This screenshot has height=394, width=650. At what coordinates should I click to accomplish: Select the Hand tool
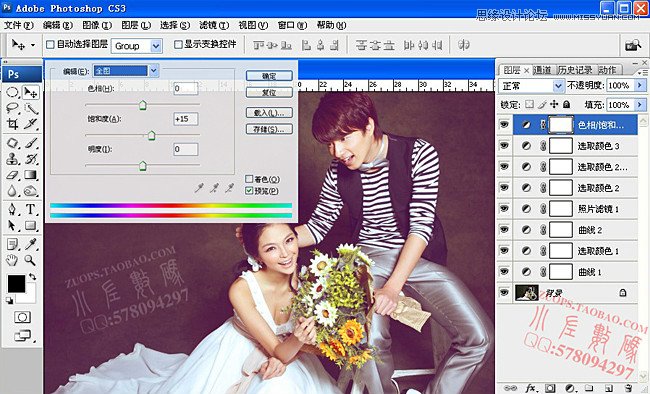point(12,260)
